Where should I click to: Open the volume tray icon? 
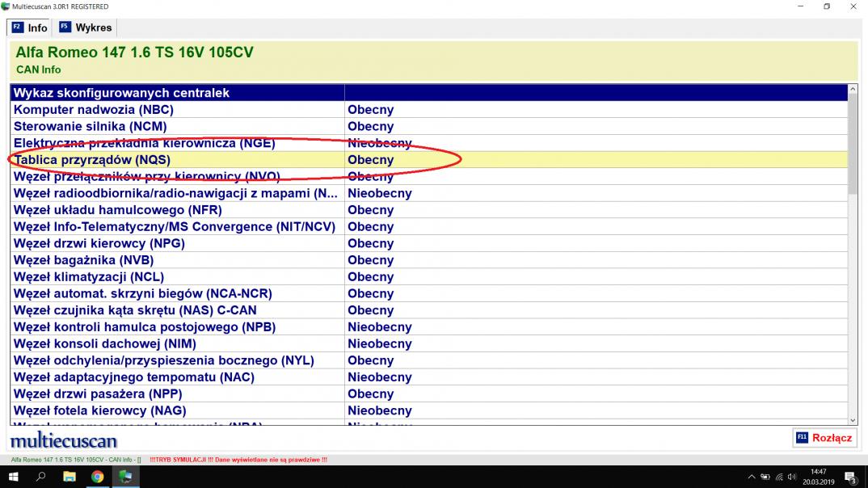pyautogui.click(x=792, y=477)
